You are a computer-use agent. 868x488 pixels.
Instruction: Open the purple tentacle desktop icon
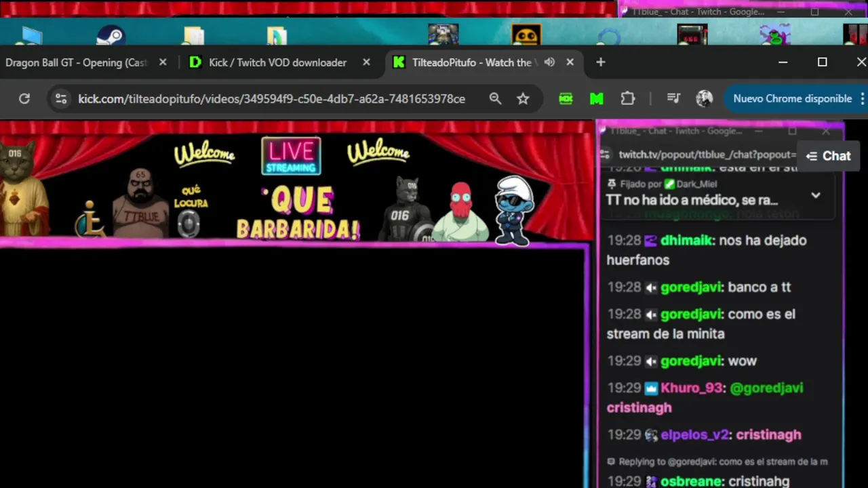(775, 35)
